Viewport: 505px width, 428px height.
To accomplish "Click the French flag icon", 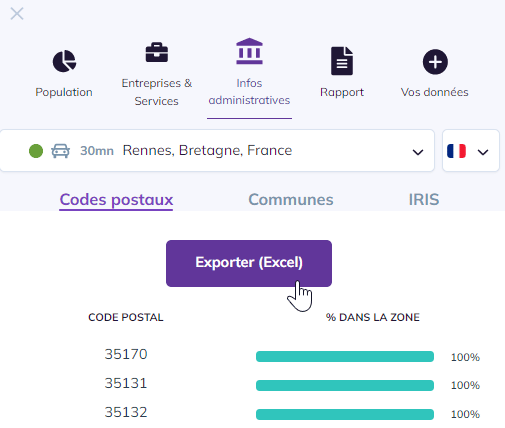I will coord(456,151).
